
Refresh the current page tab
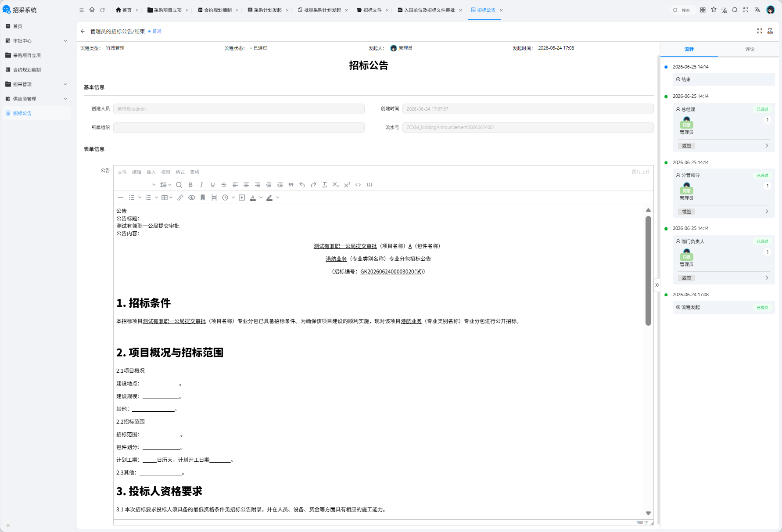tap(102, 10)
